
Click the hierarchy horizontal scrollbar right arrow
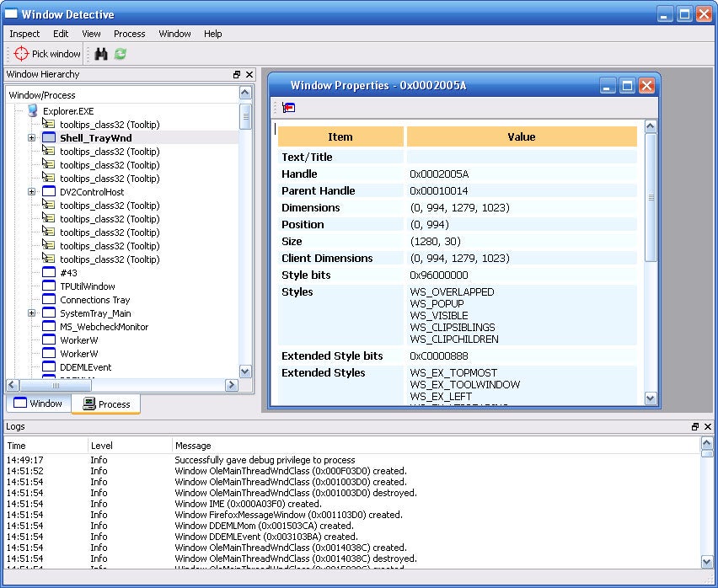pyautogui.click(x=231, y=385)
